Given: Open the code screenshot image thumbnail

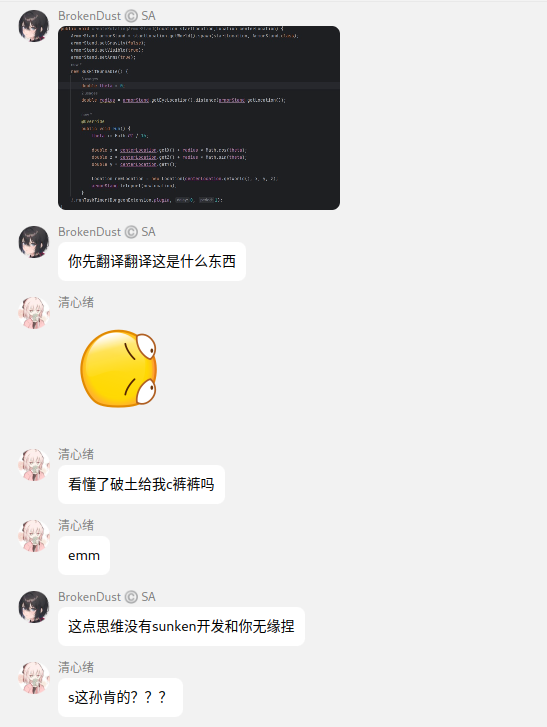Looking at the screenshot, I should 199,118.
